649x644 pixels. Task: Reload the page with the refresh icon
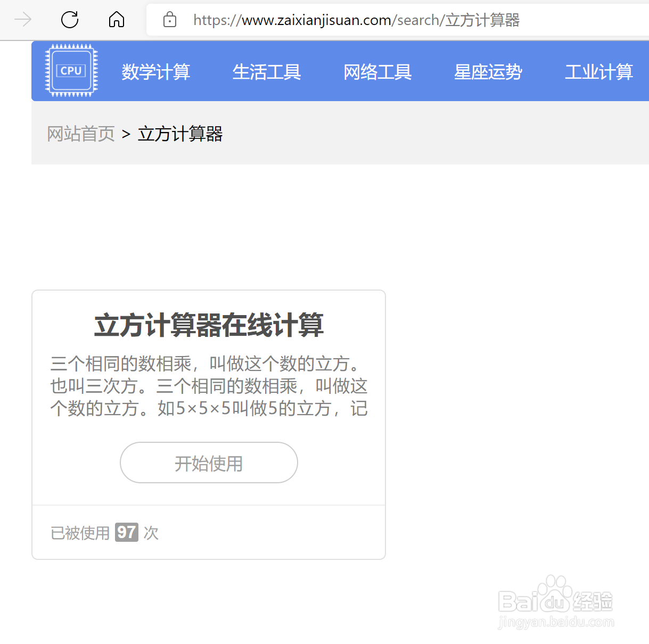[70, 20]
